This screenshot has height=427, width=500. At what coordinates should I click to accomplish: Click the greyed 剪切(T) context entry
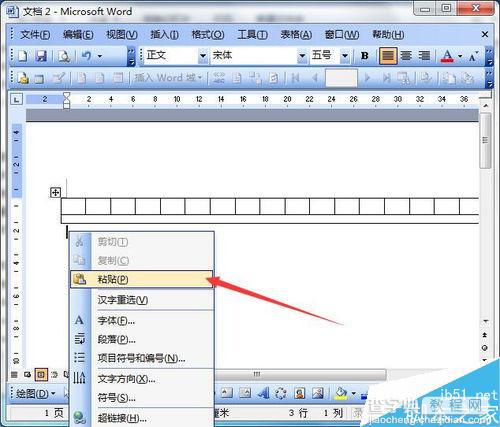[142, 241]
